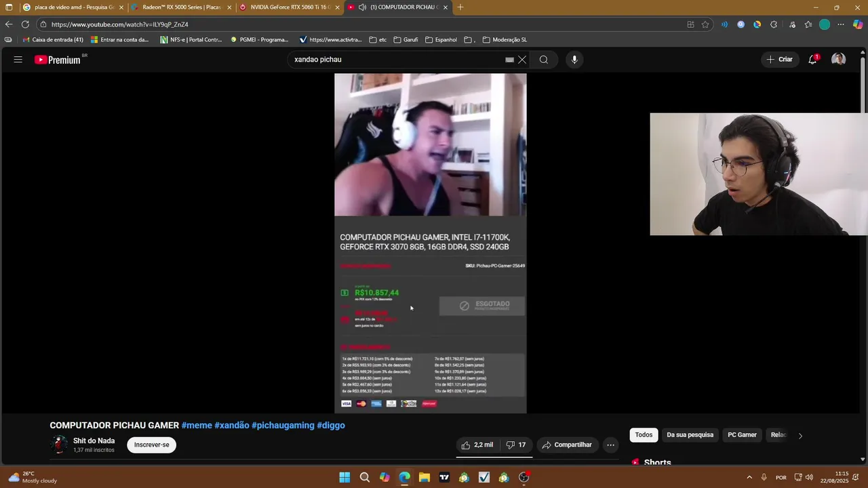Open Windows taskbar search

coord(364,477)
